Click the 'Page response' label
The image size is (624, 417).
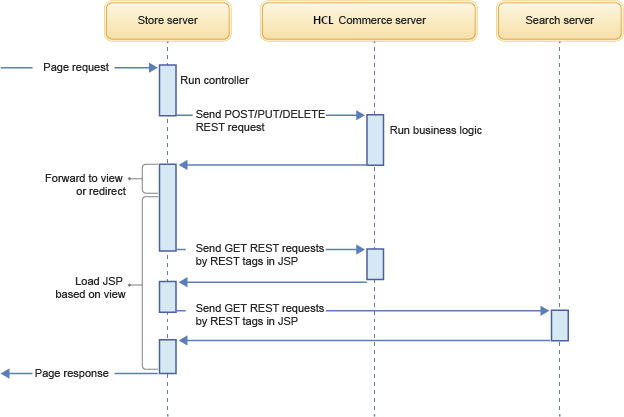[72, 373]
